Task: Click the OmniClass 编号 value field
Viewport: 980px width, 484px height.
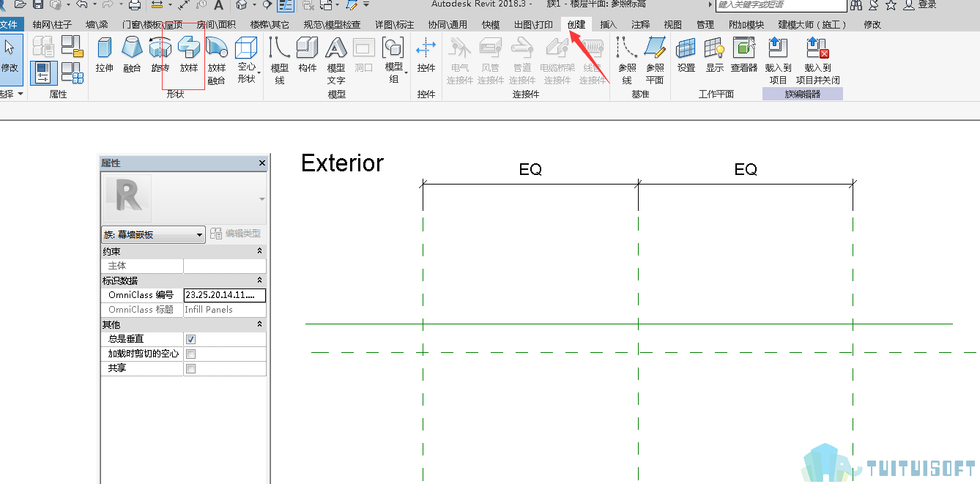Action: pyautogui.click(x=225, y=295)
